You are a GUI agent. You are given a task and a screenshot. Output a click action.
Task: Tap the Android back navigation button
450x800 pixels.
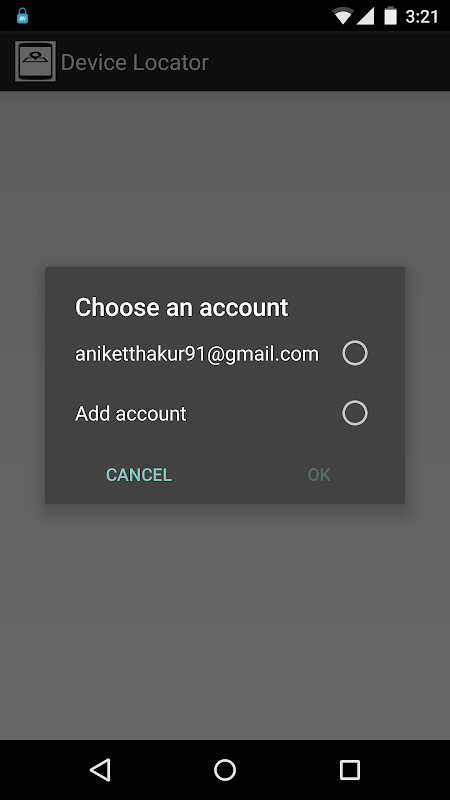101,769
